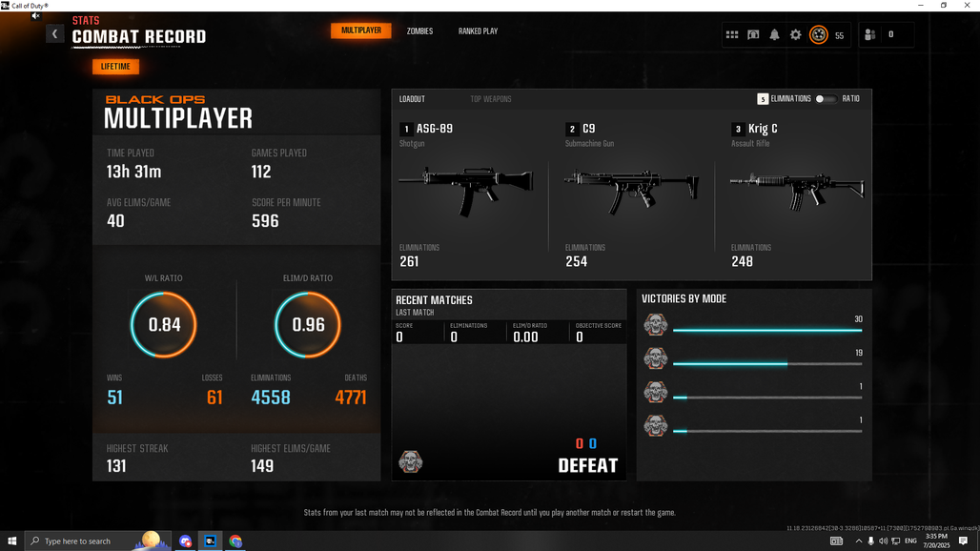
Task: Click the Games Played value 112
Action: click(x=261, y=172)
